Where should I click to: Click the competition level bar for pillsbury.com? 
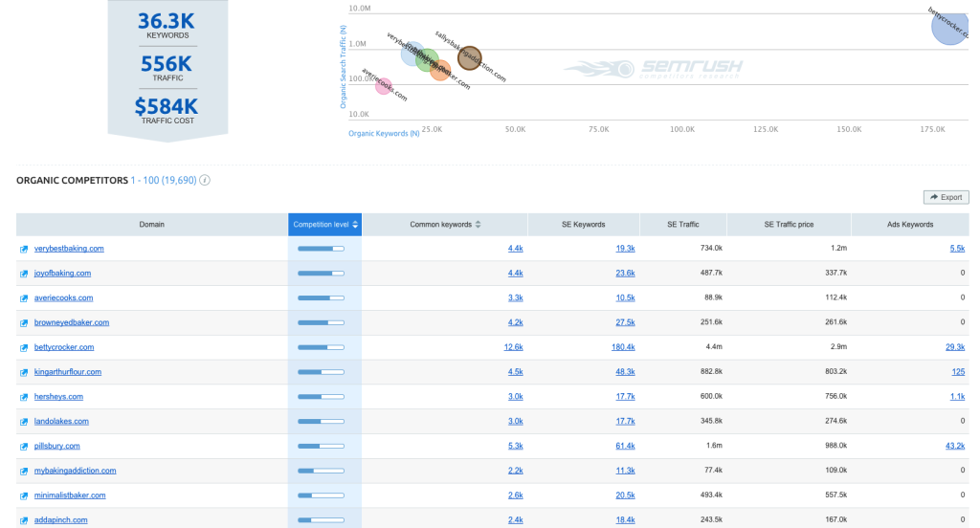pos(321,446)
